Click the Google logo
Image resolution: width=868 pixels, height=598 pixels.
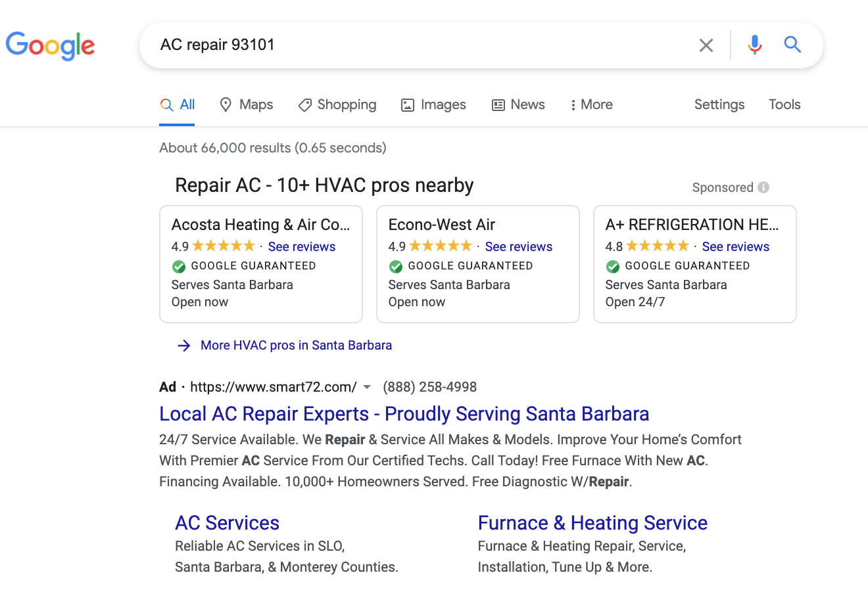[50, 45]
